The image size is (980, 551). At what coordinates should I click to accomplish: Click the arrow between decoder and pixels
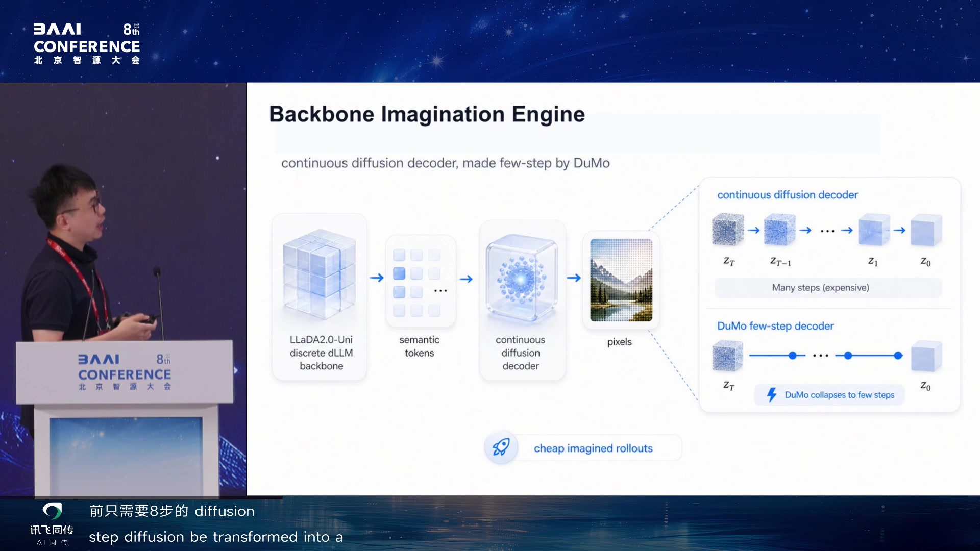coord(574,278)
